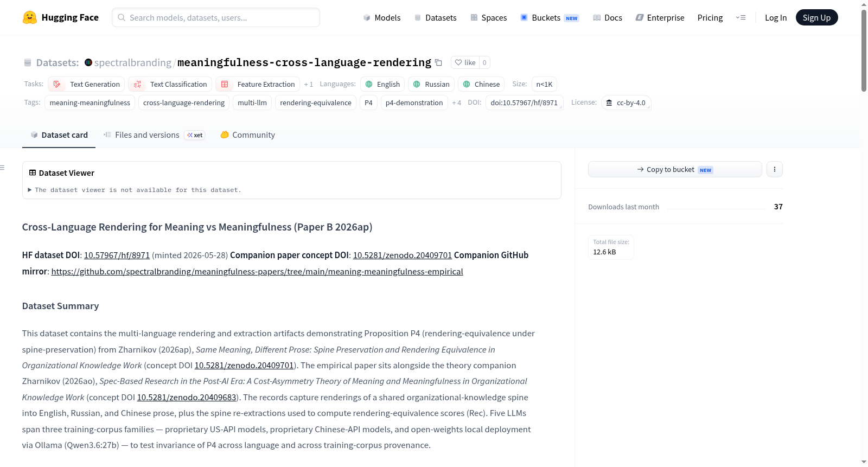The image size is (868, 467).
Task: Click the Hugging Face logo
Action: 60,17
